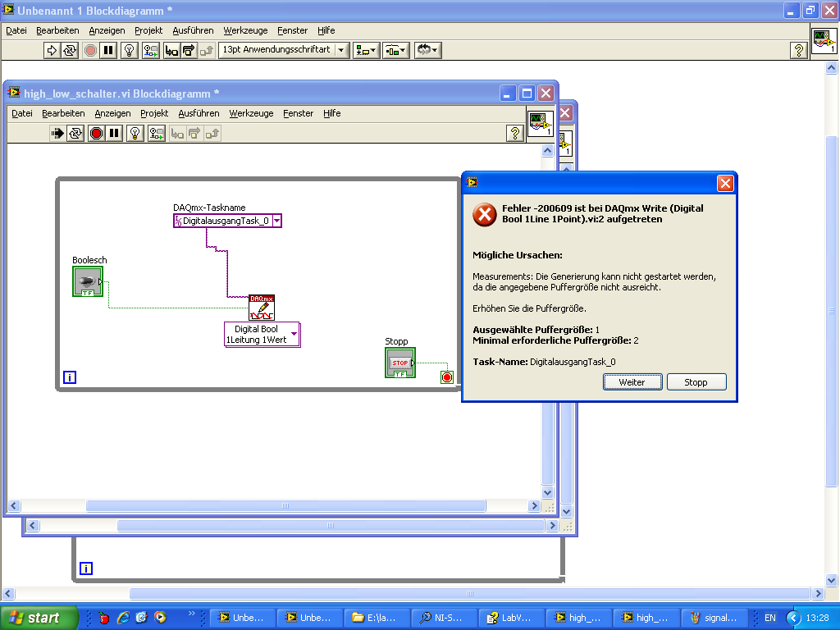Open Align Objects dropdown in Unbenannt 1 toolbar

[367, 50]
